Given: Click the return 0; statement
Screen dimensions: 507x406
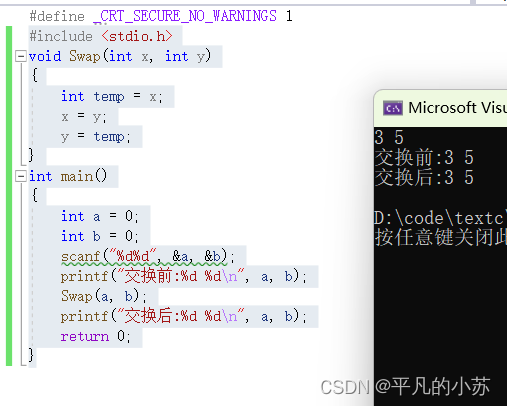Looking at the screenshot, I should pos(95,336).
